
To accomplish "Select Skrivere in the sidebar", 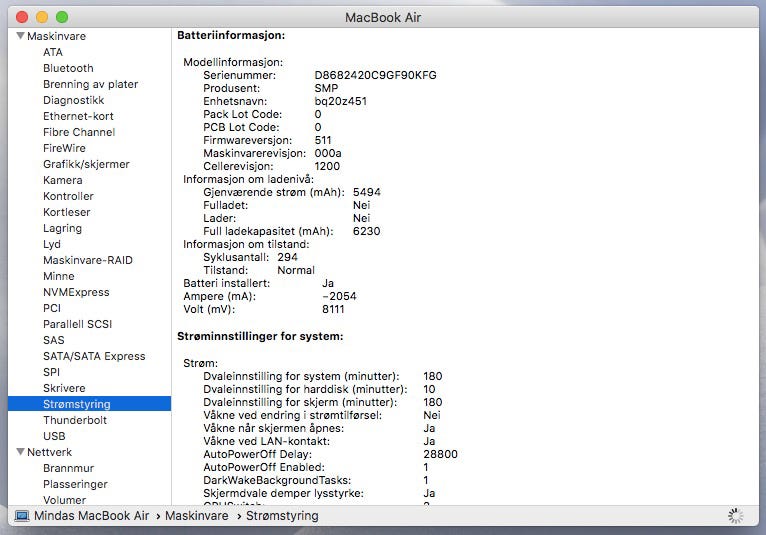I will (64, 388).
